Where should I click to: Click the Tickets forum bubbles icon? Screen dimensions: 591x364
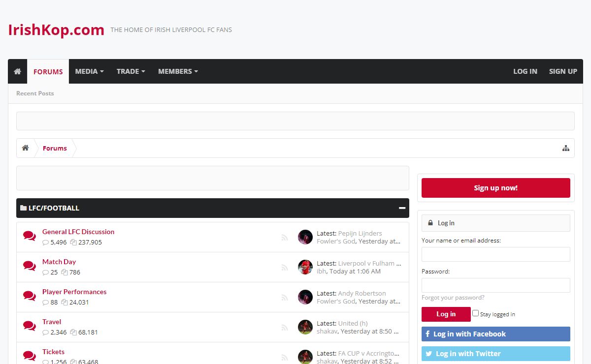click(x=30, y=356)
